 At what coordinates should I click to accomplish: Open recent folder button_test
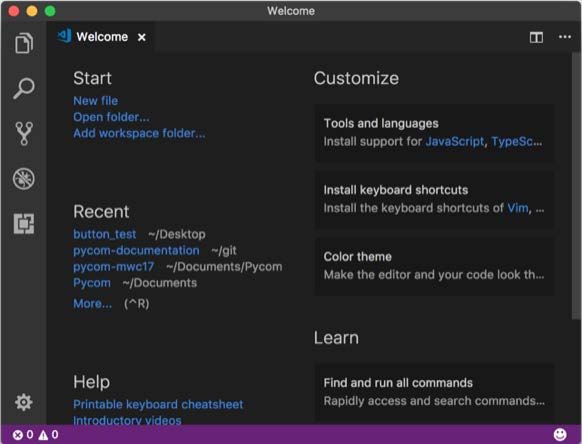(x=105, y=234)
